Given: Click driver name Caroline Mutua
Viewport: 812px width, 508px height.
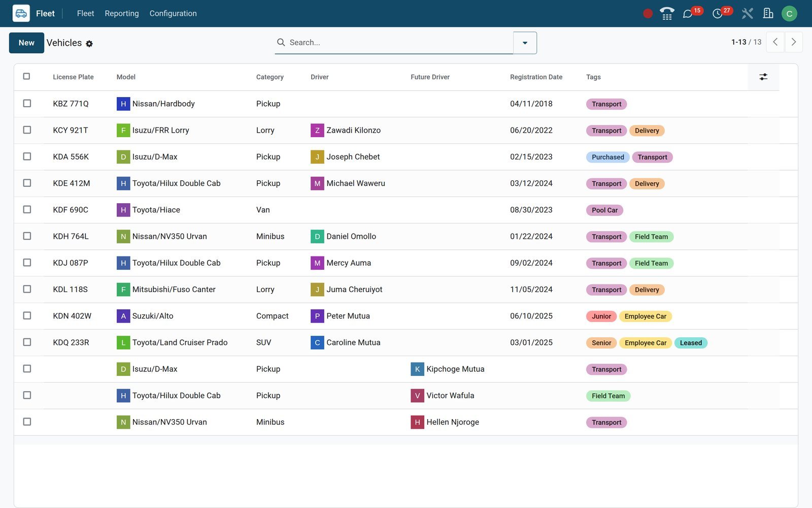Looking at the screenshot, I should pyautogui.click(x=353, y=342).
